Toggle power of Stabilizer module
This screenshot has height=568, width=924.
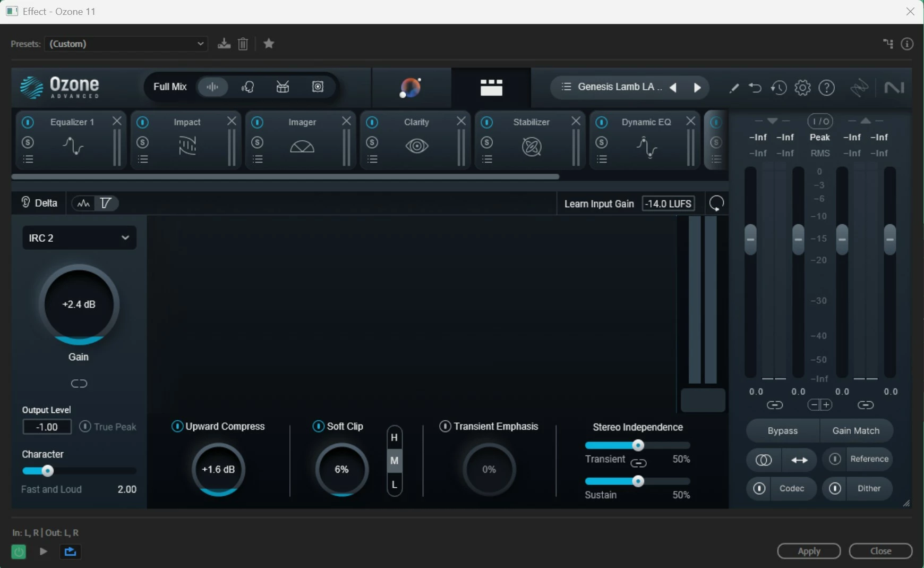[x=487, y=122]
